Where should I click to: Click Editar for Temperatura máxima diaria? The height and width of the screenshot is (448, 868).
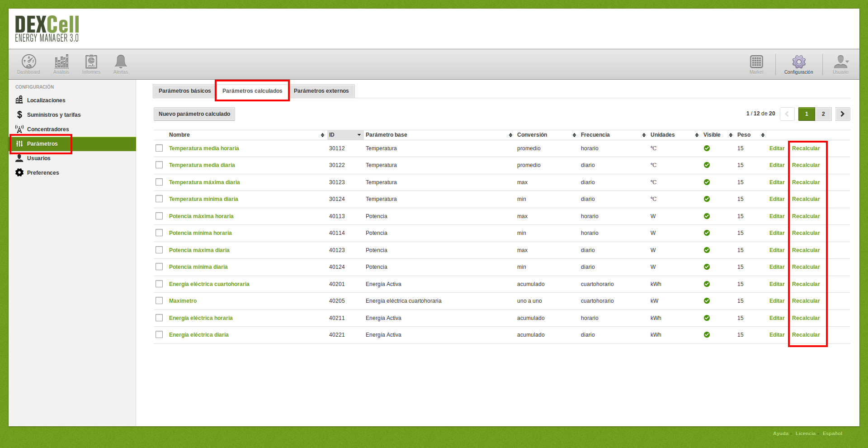(777, 182)
